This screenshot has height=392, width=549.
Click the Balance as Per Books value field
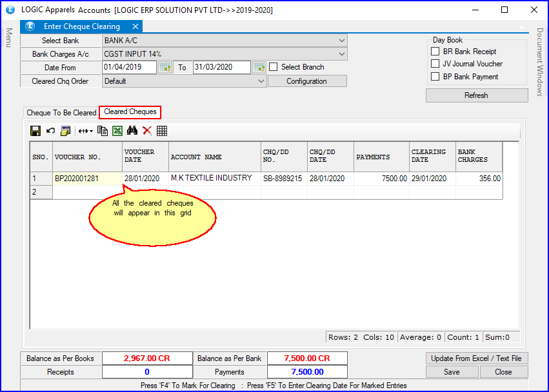147,358
